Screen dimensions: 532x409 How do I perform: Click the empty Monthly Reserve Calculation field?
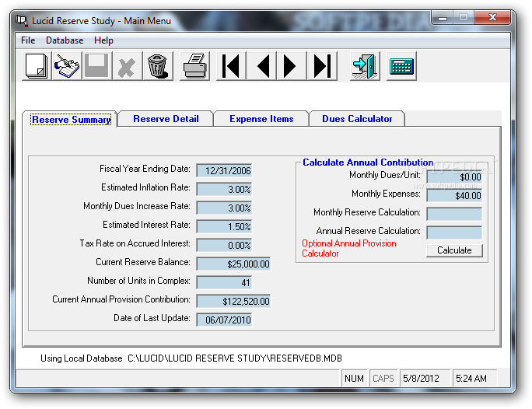454,215
